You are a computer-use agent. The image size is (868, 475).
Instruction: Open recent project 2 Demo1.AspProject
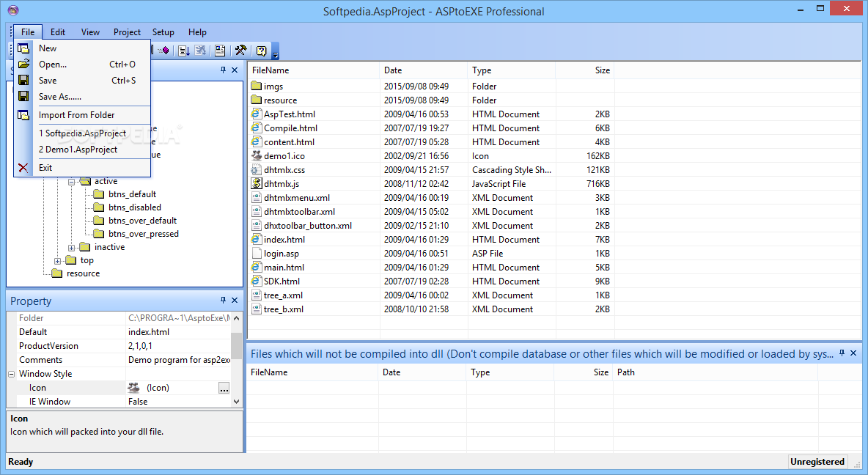82,150
